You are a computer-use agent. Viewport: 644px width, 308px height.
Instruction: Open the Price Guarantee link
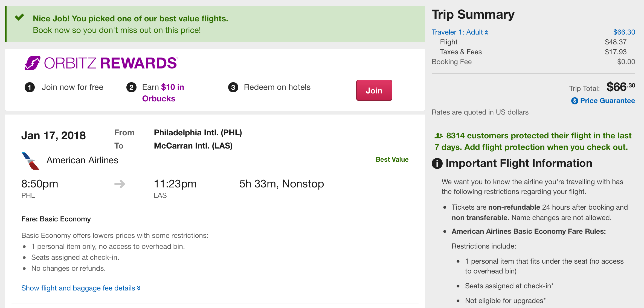tap(607, 101)
